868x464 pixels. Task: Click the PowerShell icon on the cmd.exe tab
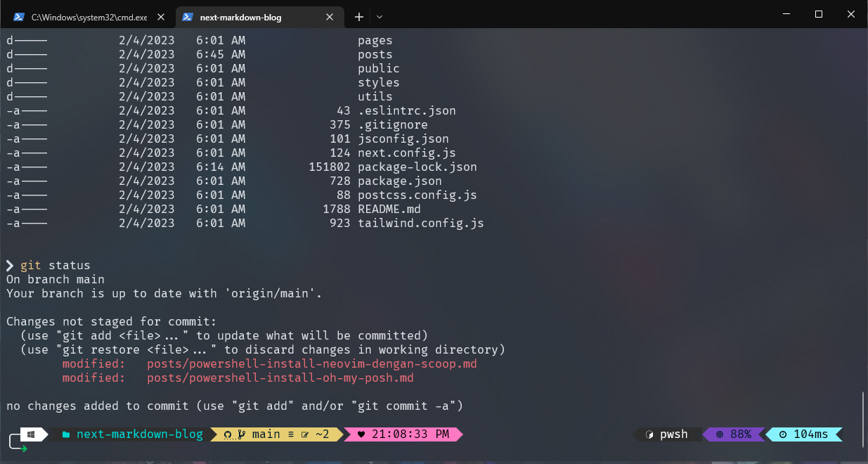(19, 17)
